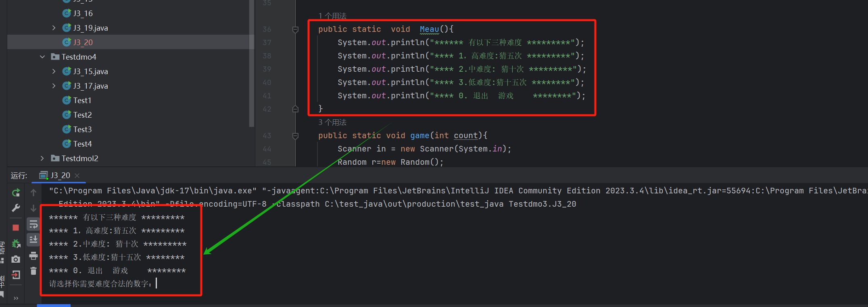Viewport: 868px width, 307px height.
Task: Open run configuration wrench icon
Action: pyautogui.click(x=16, y=208)
